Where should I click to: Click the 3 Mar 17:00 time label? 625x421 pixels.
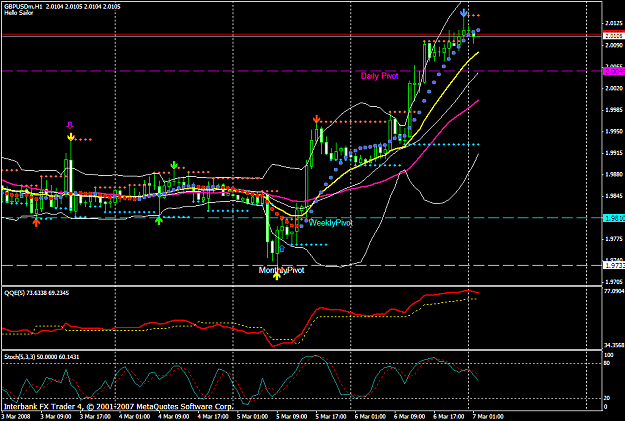(95, 417)
